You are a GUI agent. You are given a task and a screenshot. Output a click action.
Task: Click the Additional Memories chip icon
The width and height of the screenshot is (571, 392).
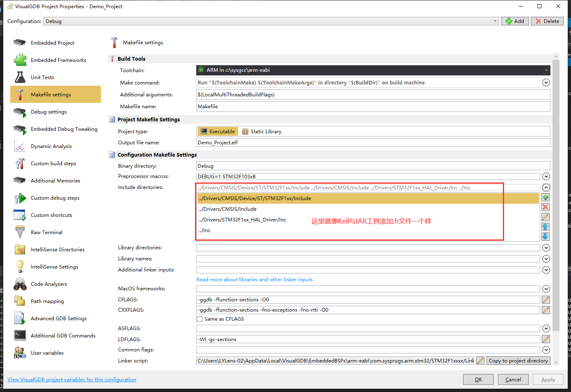pyautogui.click(x=20, y=180)
